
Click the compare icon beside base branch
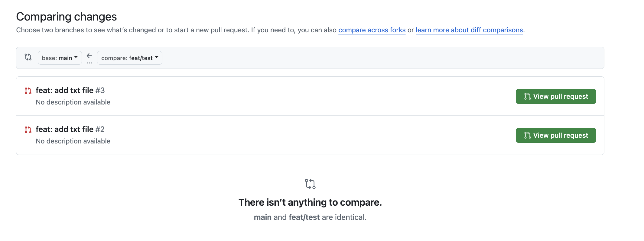[x=28, y=57]
